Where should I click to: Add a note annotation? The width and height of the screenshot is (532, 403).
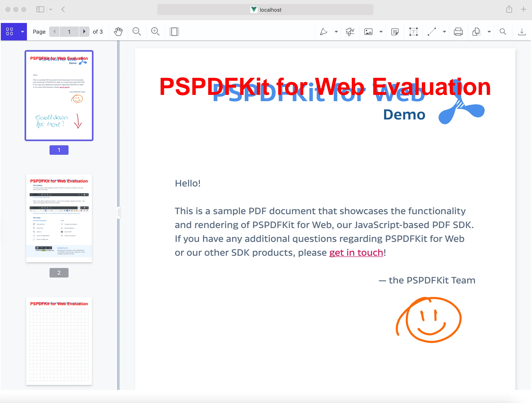[x=395, y=31]
